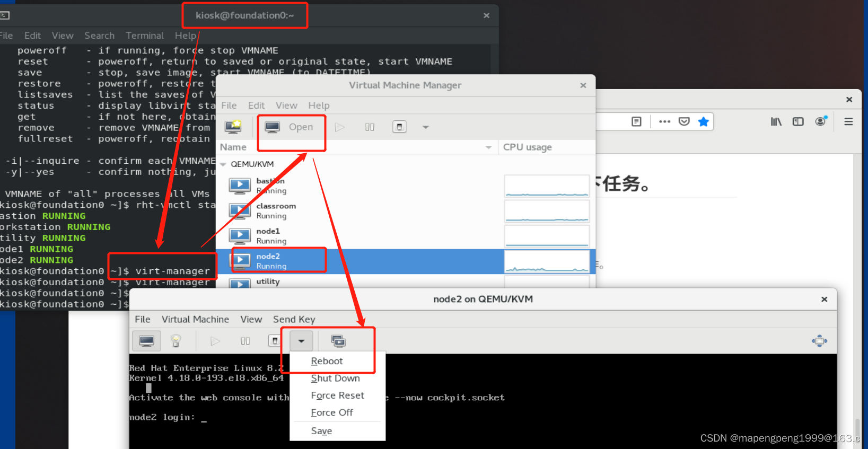The image size is (868, 449).
Task: Select the node2 virtual machine row
Action: point(406,261)
